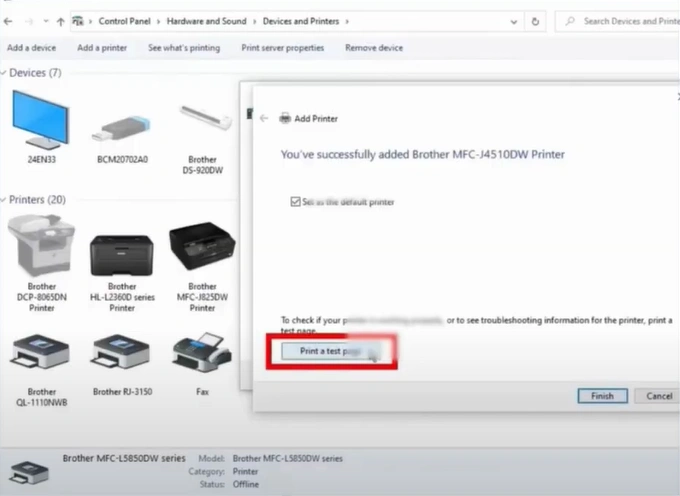680x496 pixels.
Task: Click Add a printer in toolbar
Action: coord(102,47)
